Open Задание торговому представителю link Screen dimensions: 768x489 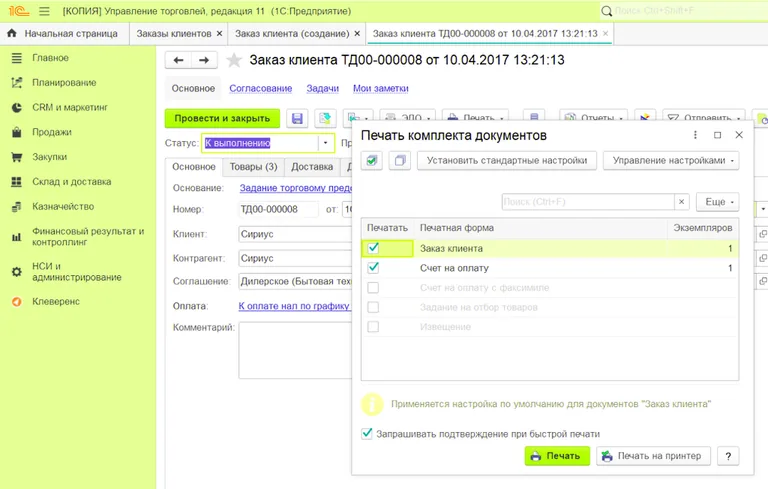point(295,188)
